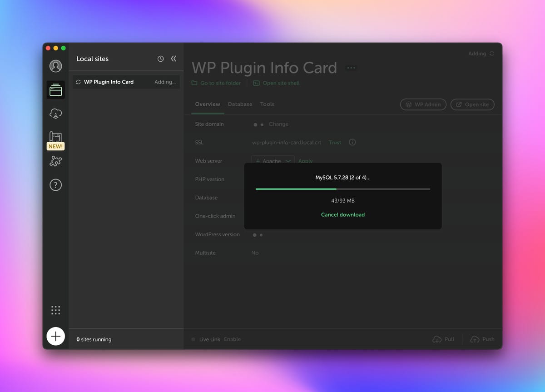The height and width of the screenshot is (392, 545).
Task: Open the three-dot site options menu
Action: (351, 68)
